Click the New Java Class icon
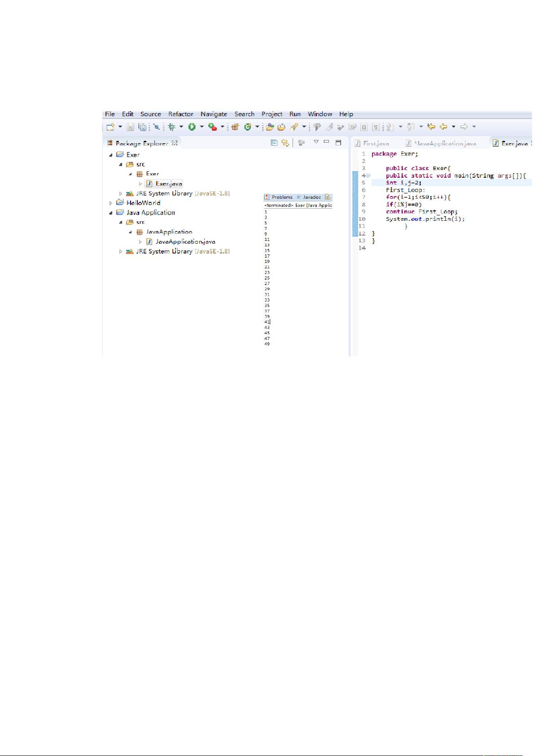535x756 pixels. tap(247, 127)
